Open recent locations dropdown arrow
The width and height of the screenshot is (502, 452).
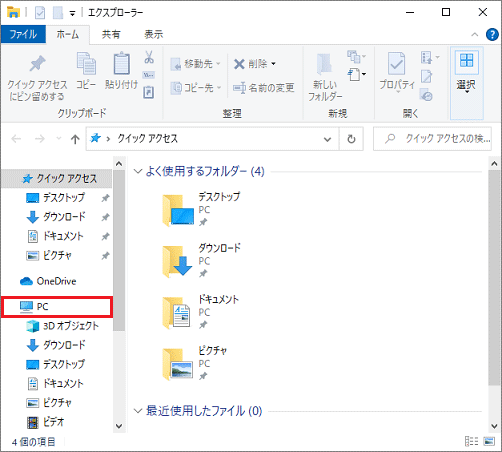pyautogui.click(x=59, y=139)
